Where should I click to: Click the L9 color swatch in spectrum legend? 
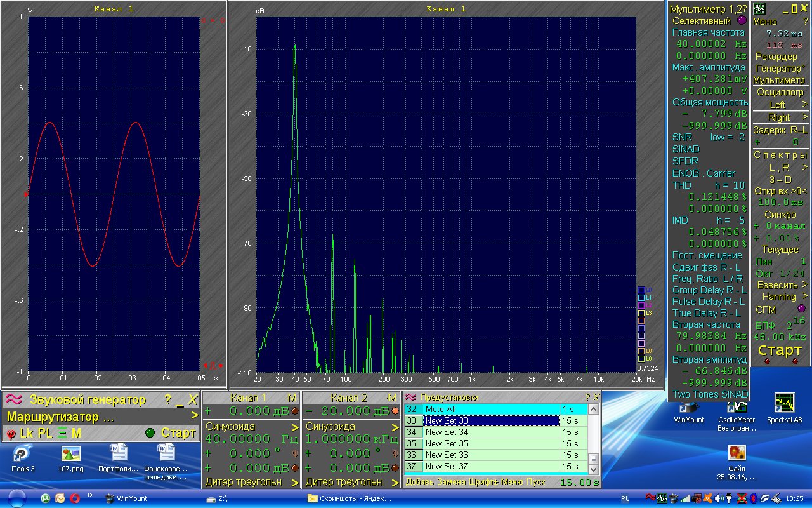pos(641,359)
